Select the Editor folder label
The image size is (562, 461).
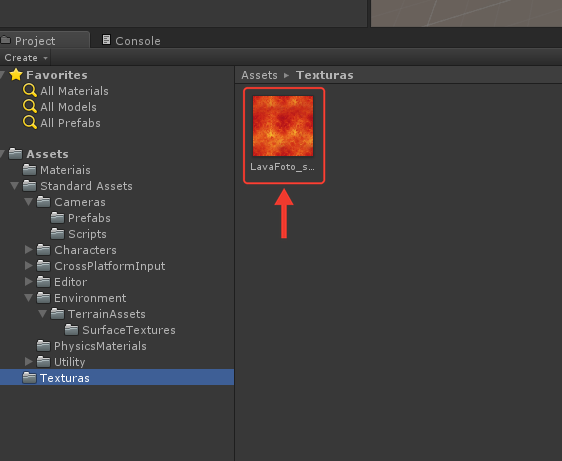tap(71, 282)
